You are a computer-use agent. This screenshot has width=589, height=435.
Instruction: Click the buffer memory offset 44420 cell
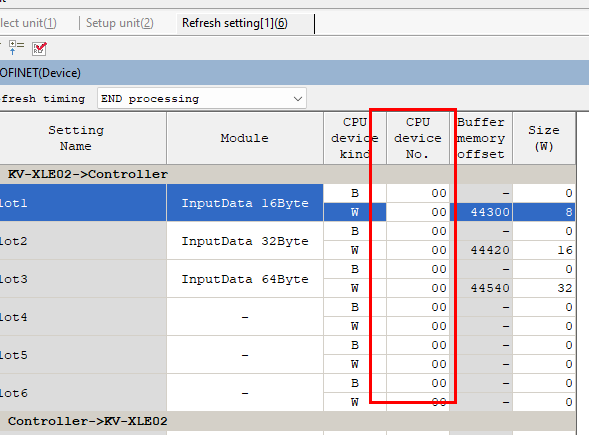pyautogui.click(x=481, y=250)
